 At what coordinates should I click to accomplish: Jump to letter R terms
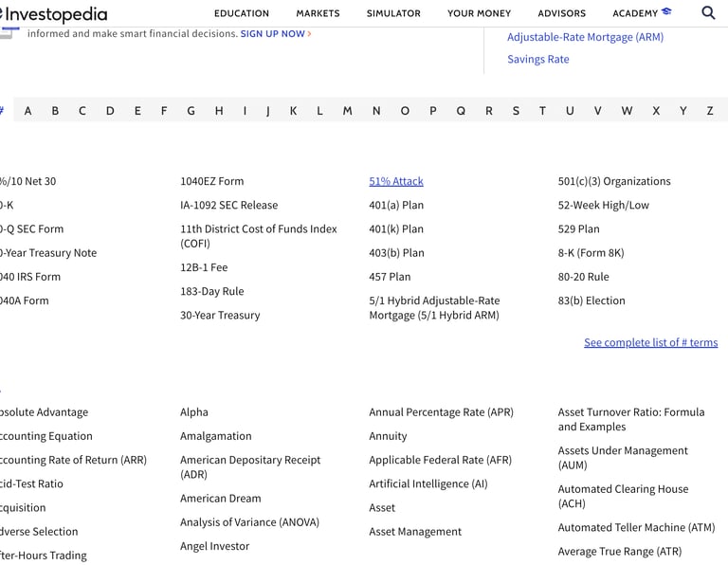[489, 111]
